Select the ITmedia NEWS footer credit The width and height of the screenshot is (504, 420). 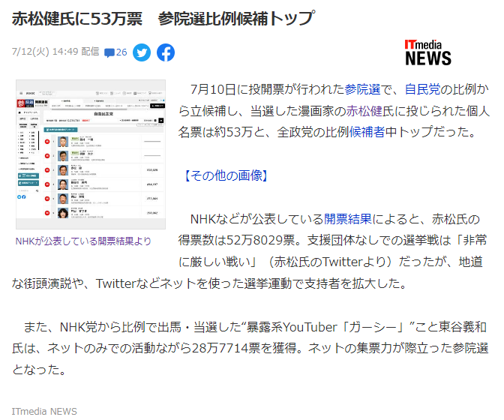tap(44, 411)
